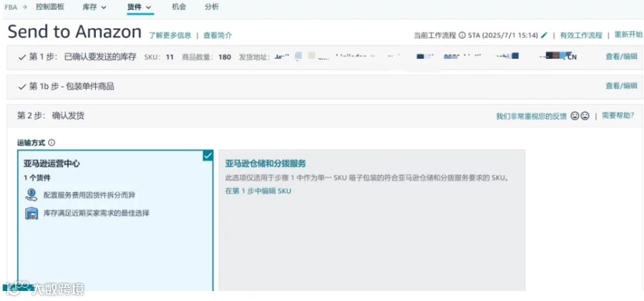Click the checkmark on 亚马逊运营中心 card
Image resolution: width=644 pixels, height=301 pixels.
208,155
